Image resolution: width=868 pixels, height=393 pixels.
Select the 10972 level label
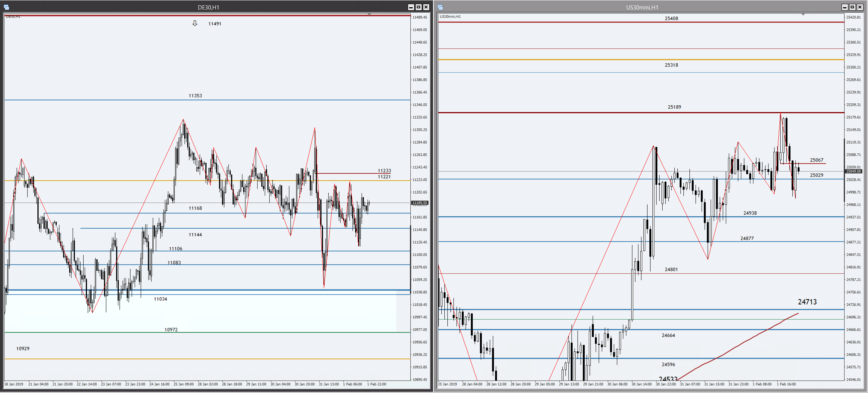171,330
